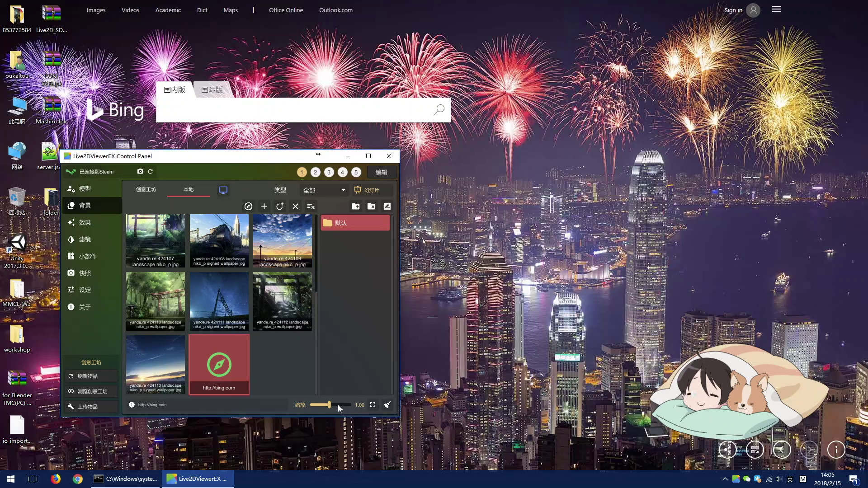
Task: Open the 类型 全部 type dropdown
Action: pos(324,190)
